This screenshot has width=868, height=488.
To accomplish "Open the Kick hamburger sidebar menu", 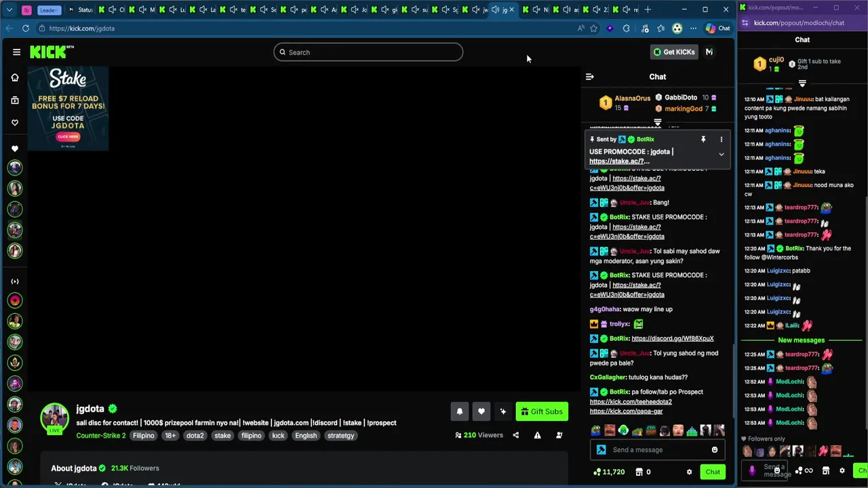I will pos(16,52).
